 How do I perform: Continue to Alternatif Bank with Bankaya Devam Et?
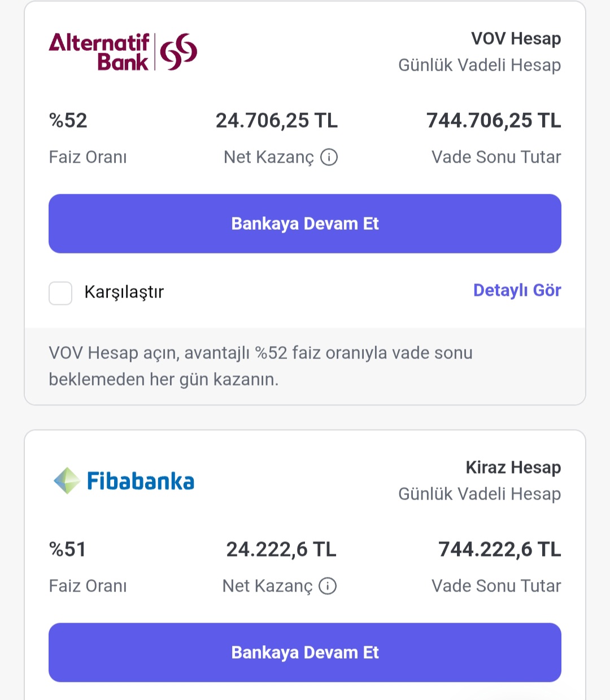[x=305, y=224]
